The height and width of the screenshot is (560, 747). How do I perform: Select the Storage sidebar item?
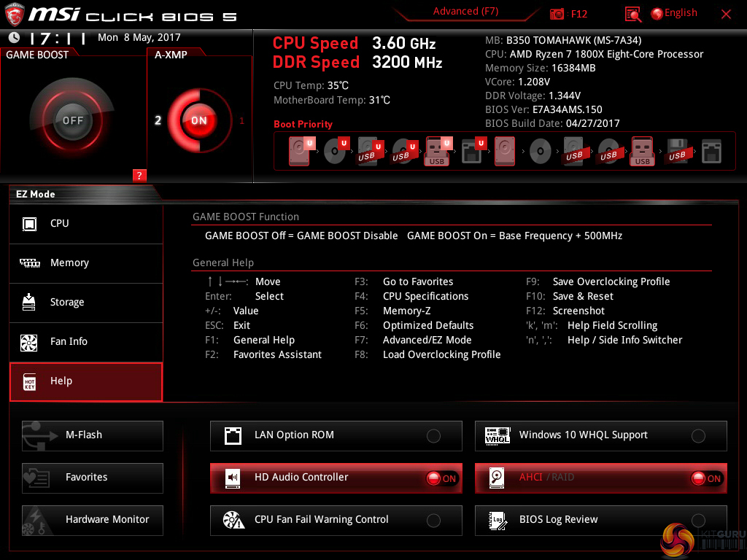click(86, 303)
